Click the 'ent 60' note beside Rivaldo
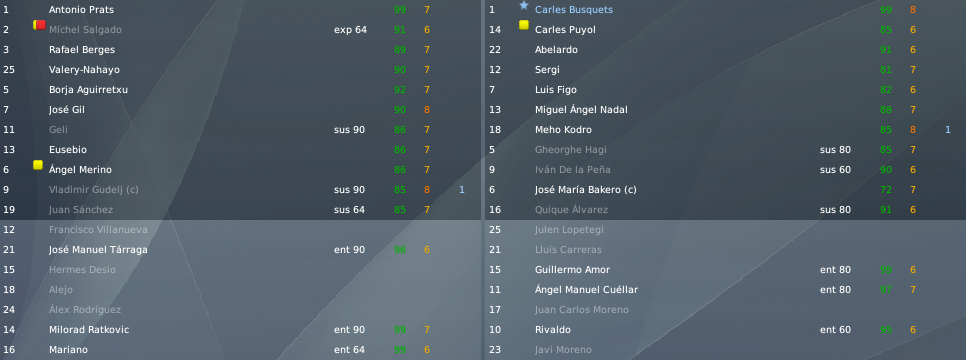Screen dimensions: 967x360 point(835,330)
